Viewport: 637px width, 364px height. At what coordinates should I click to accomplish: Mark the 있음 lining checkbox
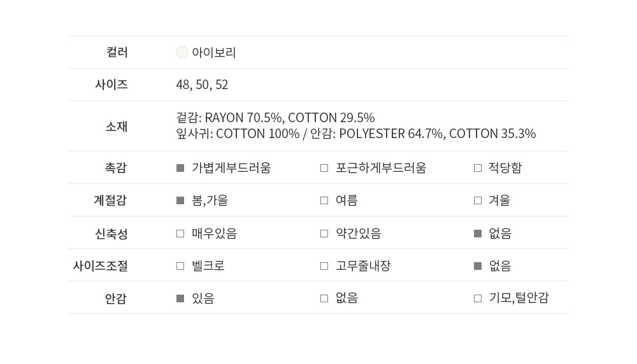[180, 298]
